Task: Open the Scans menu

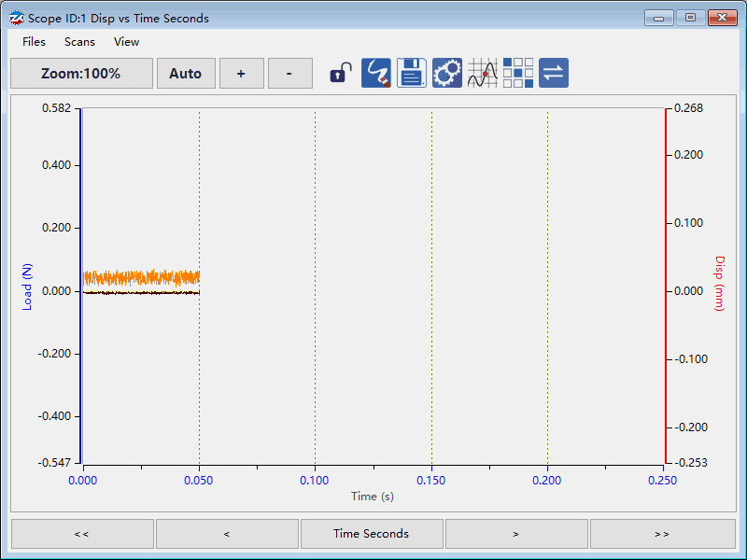Action: click(79, 41)
